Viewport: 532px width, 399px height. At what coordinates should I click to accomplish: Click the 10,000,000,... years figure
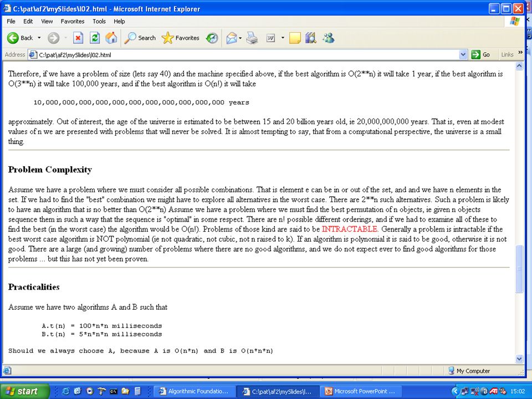click(x=141, y=103)
